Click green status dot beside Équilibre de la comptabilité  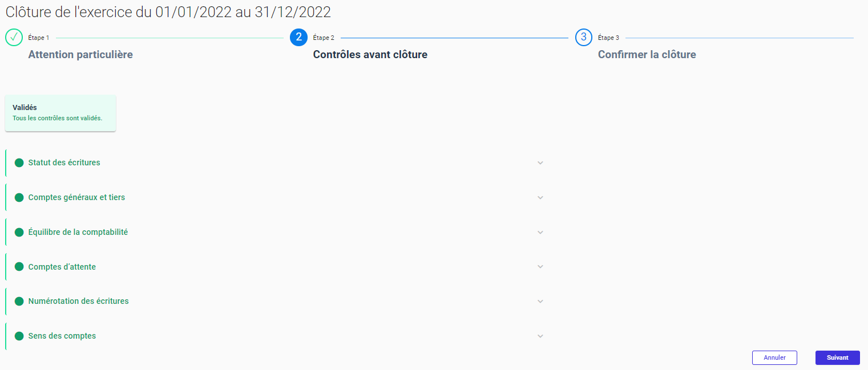point(19,233)
